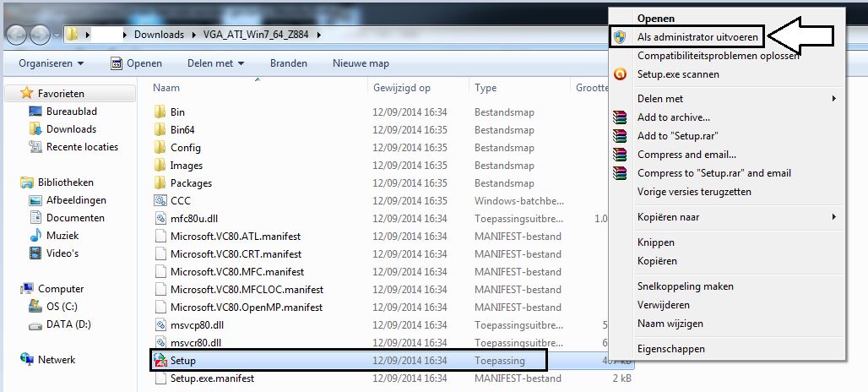Screen dimensions: 868x392
Task: Choose Openen in the context menu
Action: tap(656, 19)
